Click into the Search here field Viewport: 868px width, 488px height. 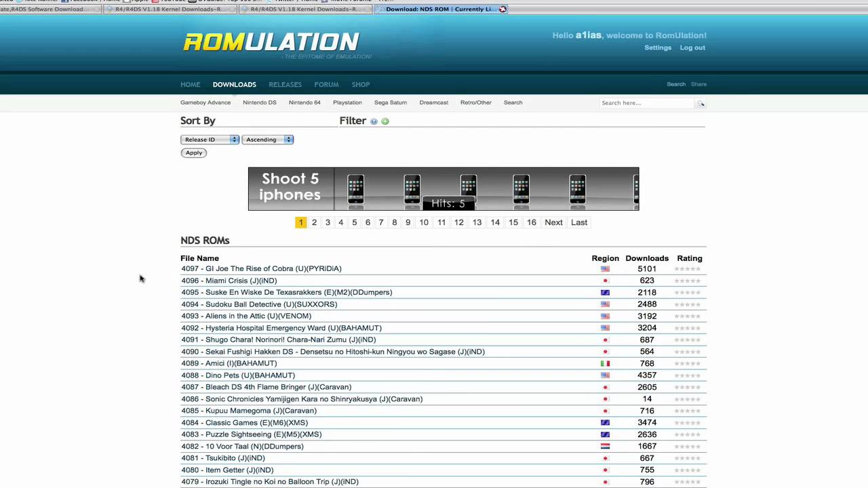click(647, 103)
